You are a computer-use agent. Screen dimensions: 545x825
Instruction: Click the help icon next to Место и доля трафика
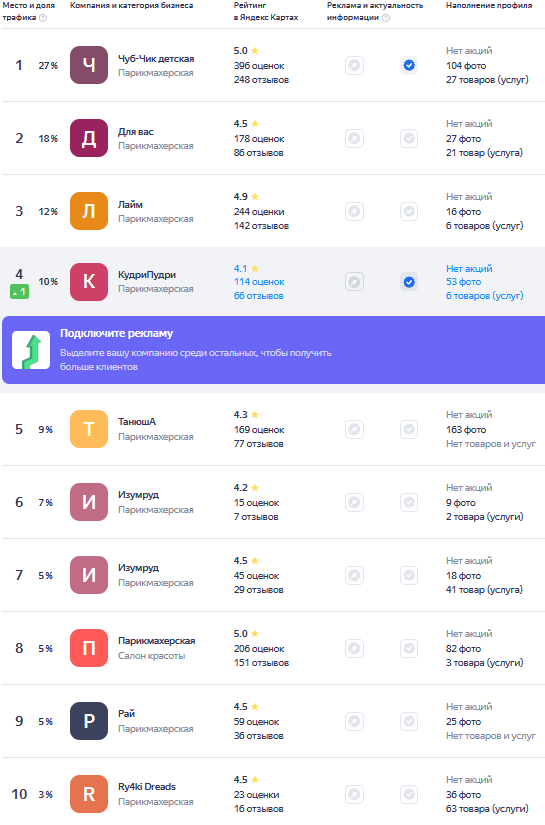(43, 18)
